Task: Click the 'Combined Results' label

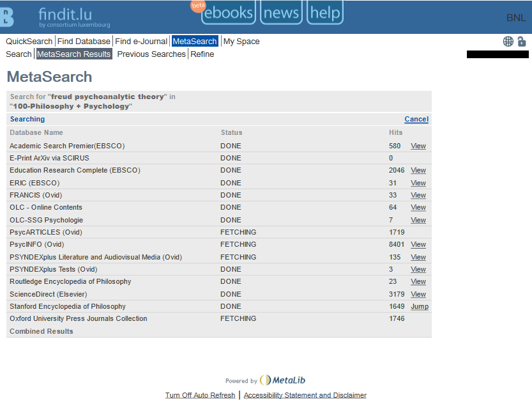Action: (42, 331)
